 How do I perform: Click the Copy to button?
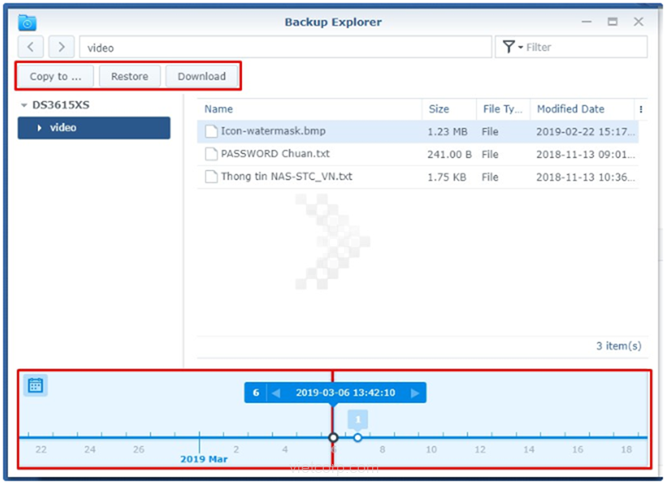[x=55, y=76]
